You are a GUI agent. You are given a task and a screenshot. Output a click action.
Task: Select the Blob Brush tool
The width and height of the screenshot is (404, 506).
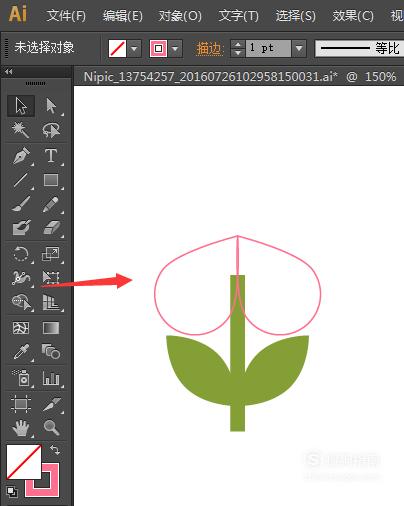click(21, 228)
